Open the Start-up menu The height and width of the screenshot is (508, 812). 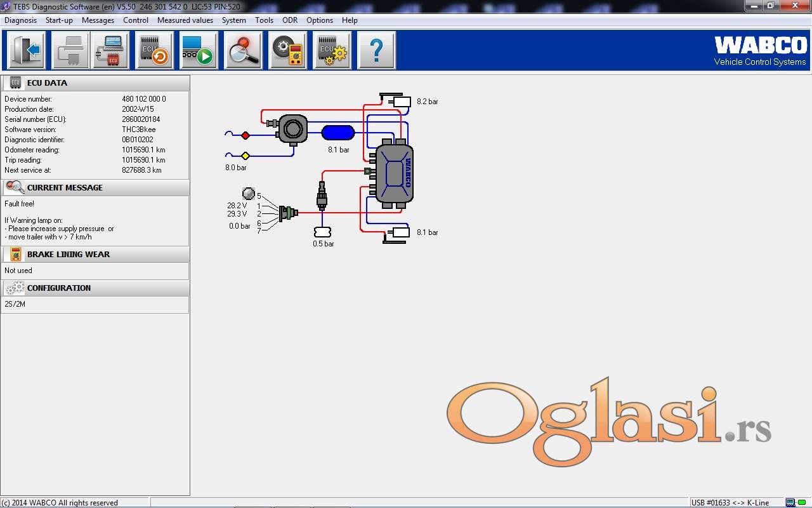point(59,20)
